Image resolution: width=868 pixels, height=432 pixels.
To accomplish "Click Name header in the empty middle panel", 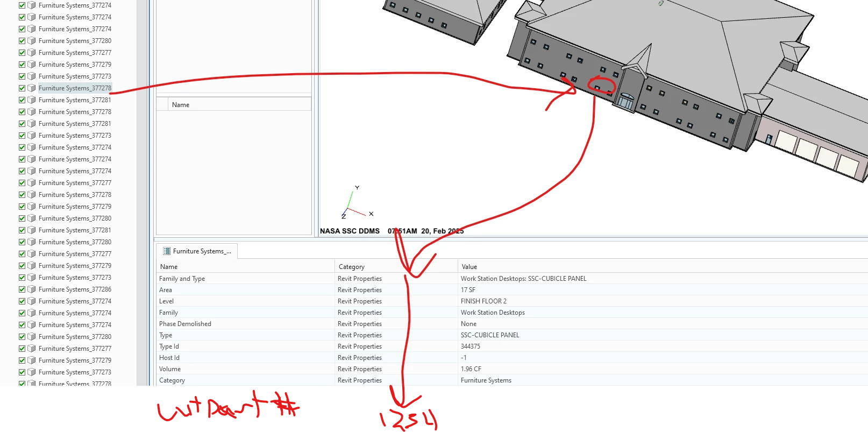I will [239, 105].
